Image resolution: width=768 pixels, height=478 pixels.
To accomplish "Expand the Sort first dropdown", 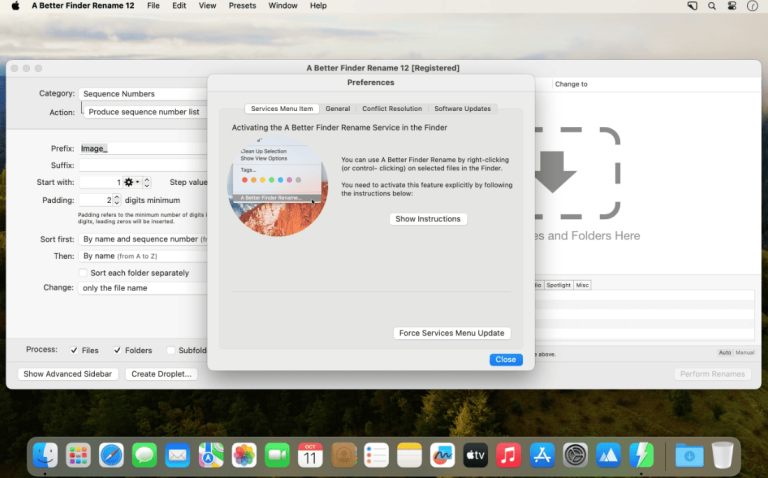I will click(x=143, y=239).
